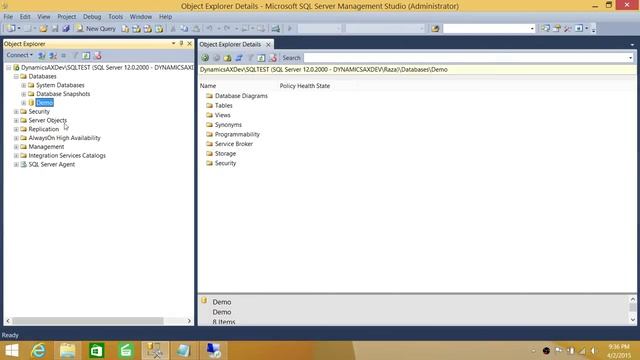Click the Find in Files icon
Image resolution: width=640 pixels, height=360 pixels.
pos(435,29)
